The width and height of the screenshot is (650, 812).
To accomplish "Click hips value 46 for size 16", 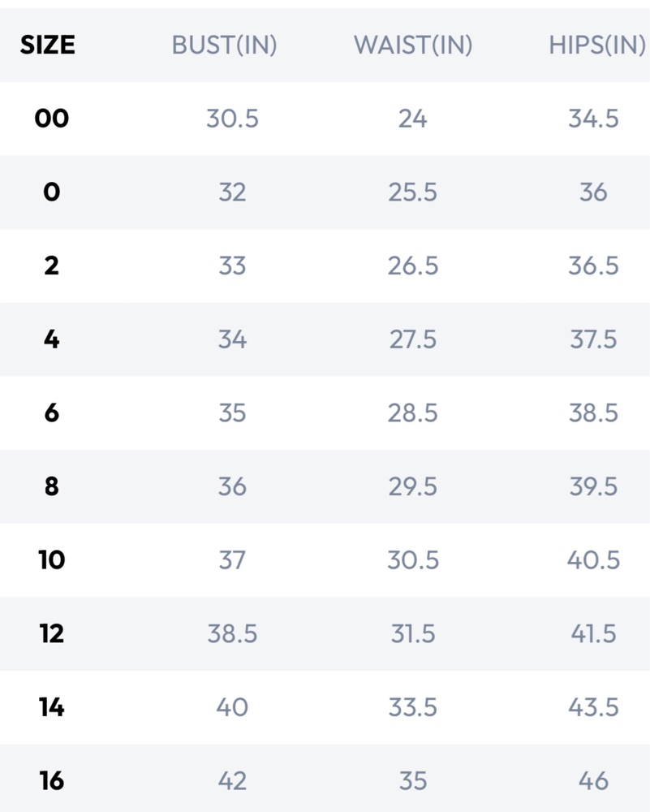I will [593, 780].
